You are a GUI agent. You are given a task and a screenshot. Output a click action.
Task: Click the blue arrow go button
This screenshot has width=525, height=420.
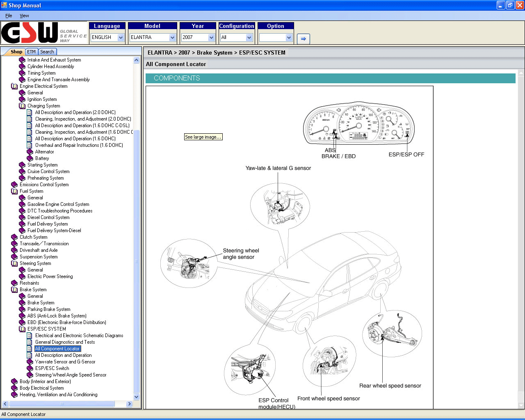click(x=303, y=39)
